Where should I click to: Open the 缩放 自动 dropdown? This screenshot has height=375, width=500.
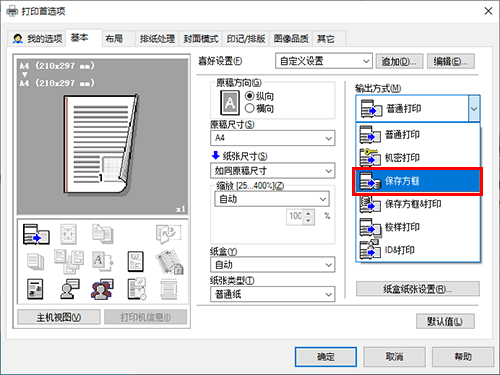click(x=272, y=199)
